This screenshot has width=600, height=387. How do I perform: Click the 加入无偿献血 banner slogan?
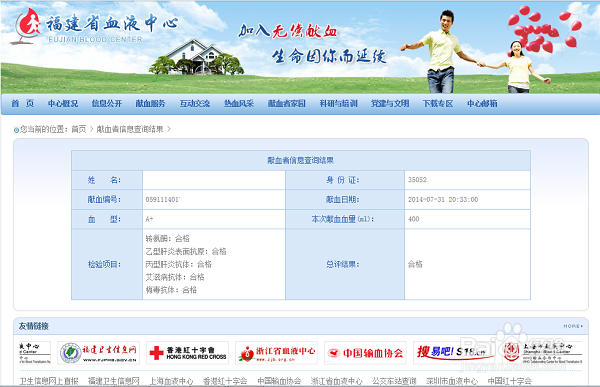pyautogui.click(x=288, y=31)
